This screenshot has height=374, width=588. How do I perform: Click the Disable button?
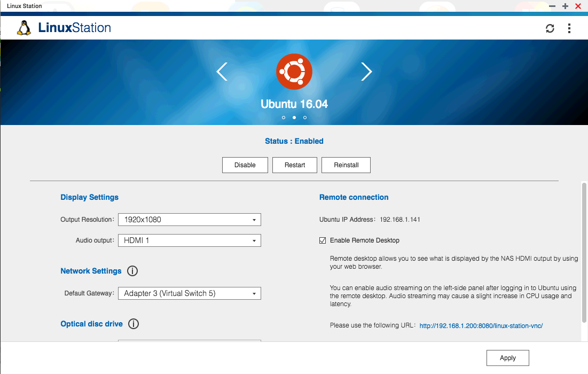click(x=245, y=165)
